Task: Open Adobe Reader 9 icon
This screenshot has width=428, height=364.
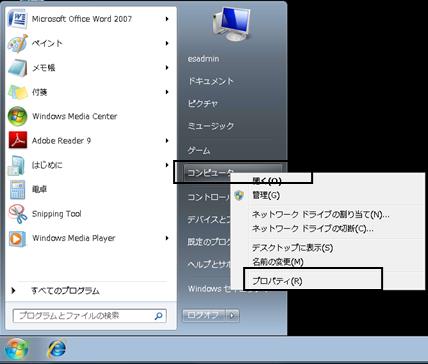Action: tap(17, 140)
